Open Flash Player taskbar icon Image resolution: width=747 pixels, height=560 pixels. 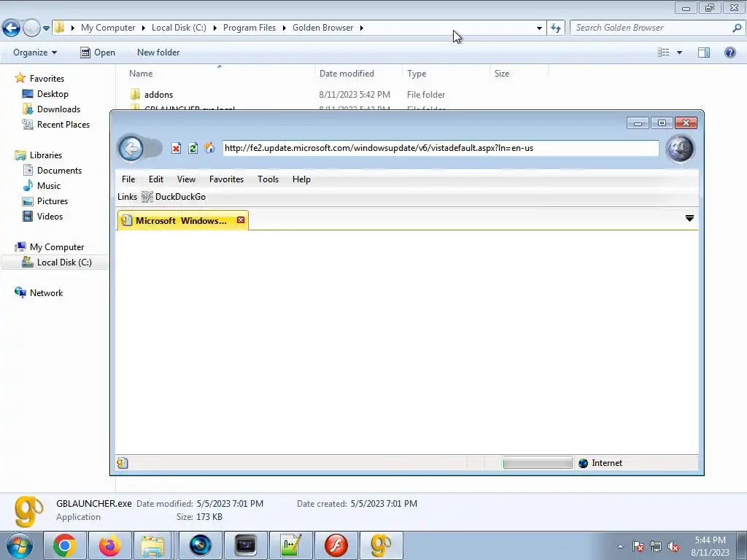coord(336,545)
